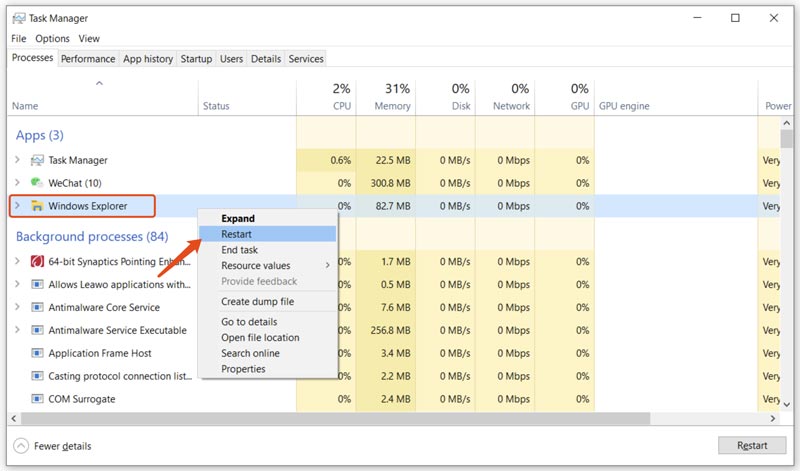Switch to the Services tab
Viewport: 800px width, 471px height.
pyautogui.click(x=306, y=59)
